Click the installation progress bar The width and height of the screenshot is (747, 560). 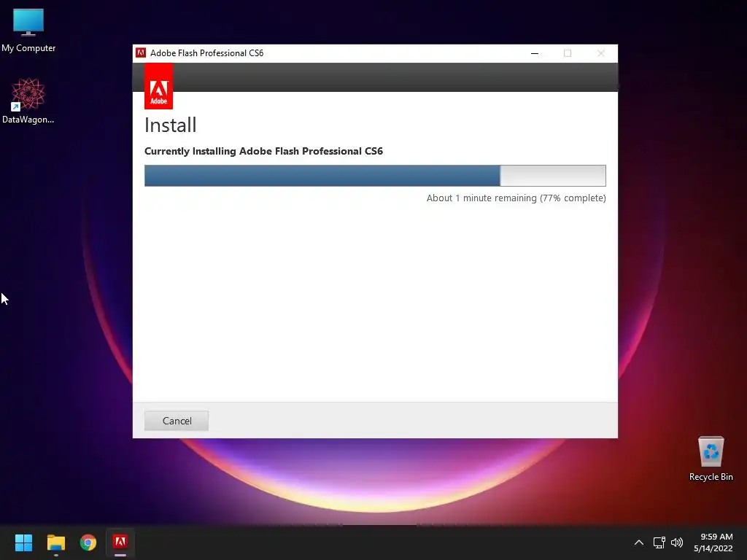click(x=375, y=176)
